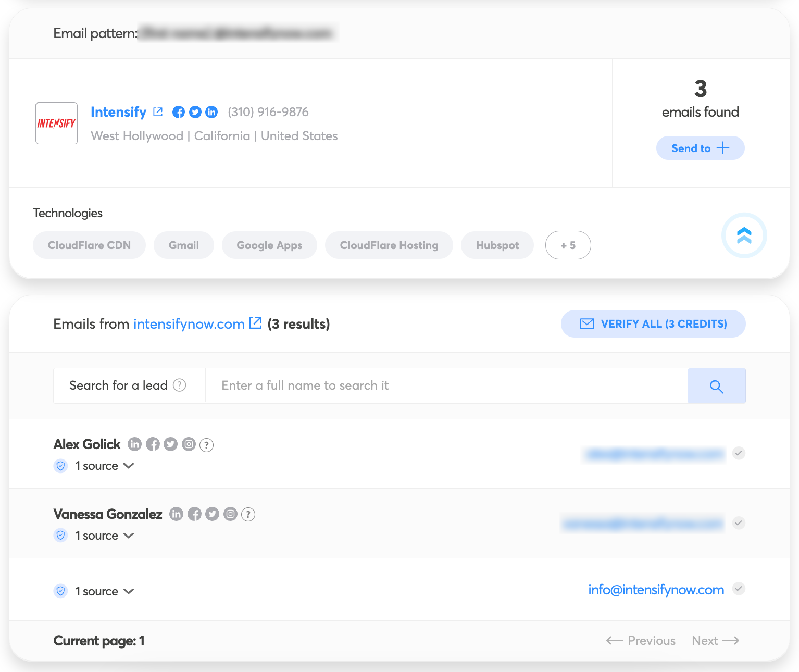This screenshot has width=799, height=672.
Task: Click the magnifier search button
Action: coord(717,386)
